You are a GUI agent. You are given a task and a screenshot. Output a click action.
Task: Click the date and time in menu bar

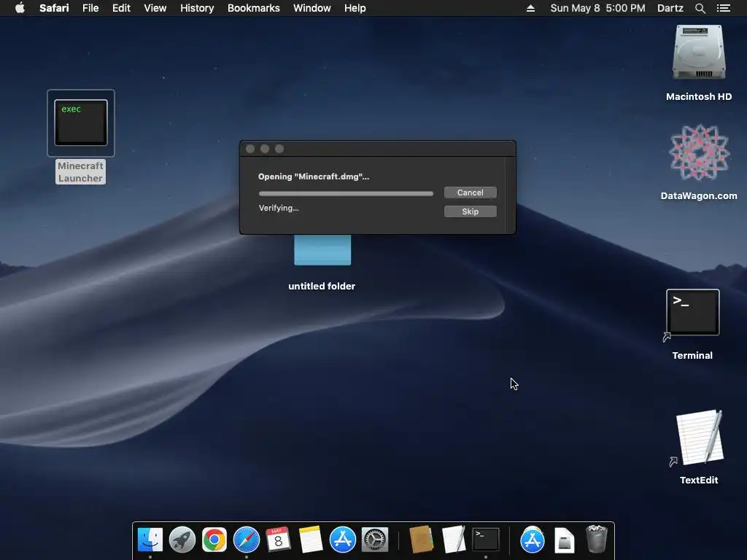pos(597,8)
